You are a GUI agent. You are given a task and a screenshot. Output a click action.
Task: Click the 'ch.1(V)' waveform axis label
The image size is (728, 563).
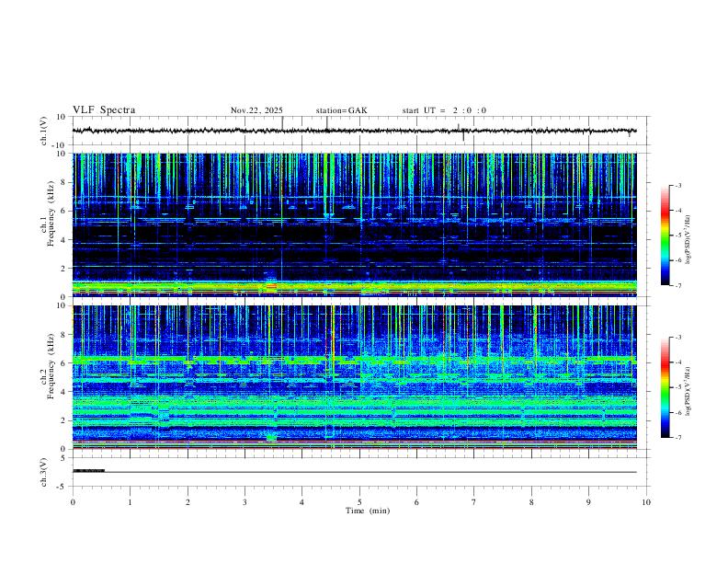coord(44,131)
